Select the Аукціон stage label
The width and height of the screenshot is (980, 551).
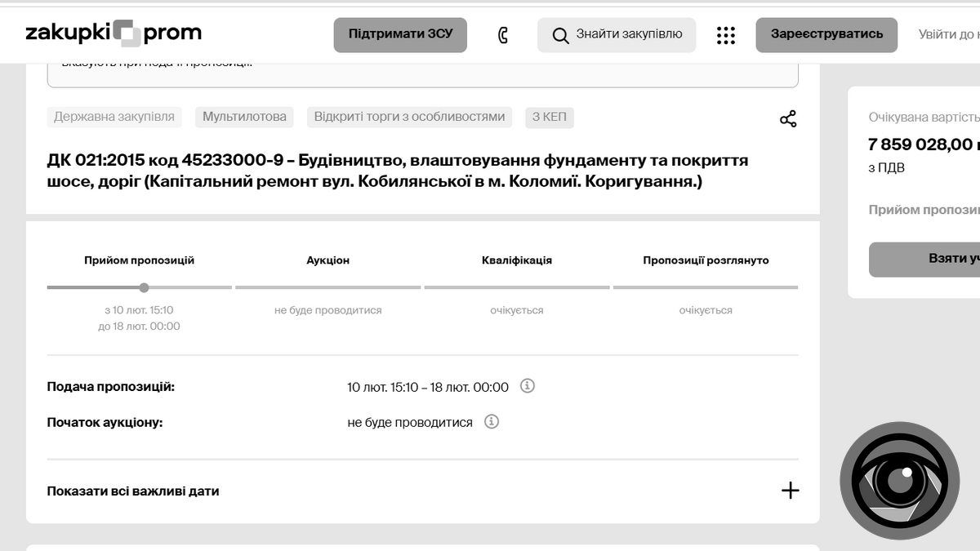327,260
